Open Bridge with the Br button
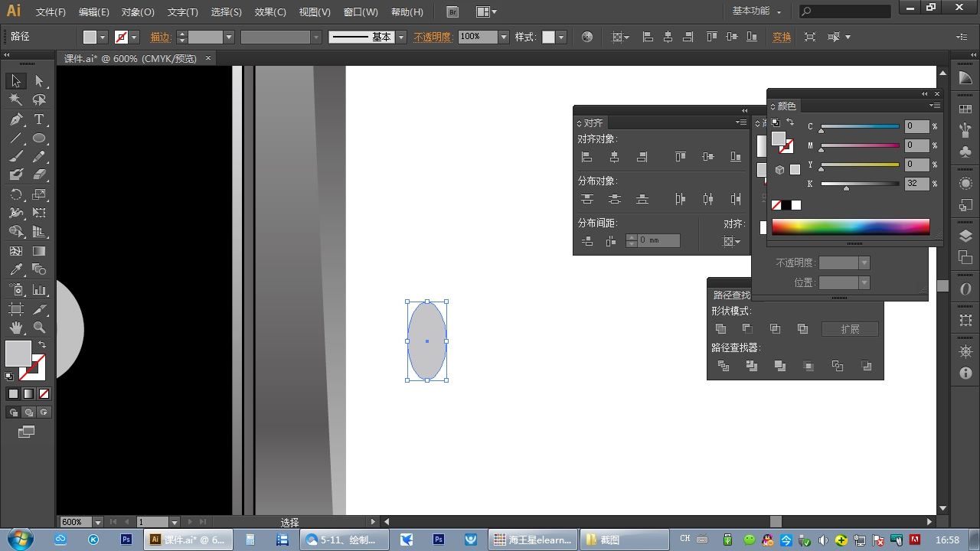This screenshot has height=551, width=980. point(452,12)
